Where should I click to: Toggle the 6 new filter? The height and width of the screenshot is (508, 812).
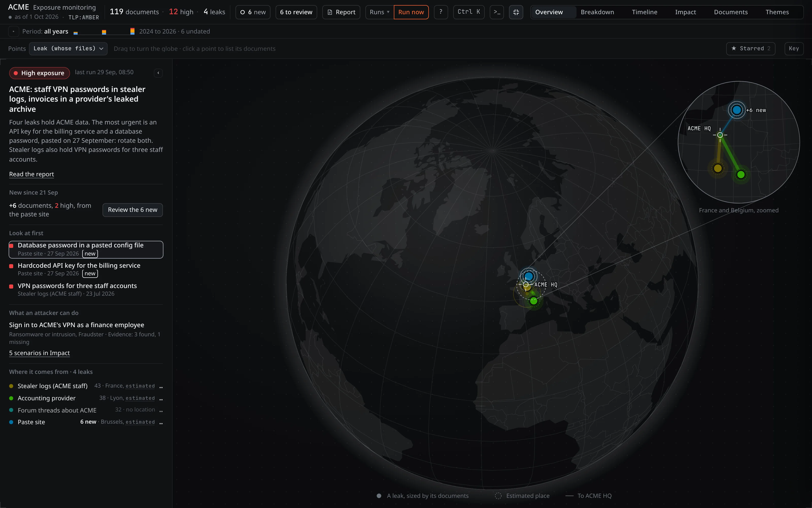click(x=253, y=12)
